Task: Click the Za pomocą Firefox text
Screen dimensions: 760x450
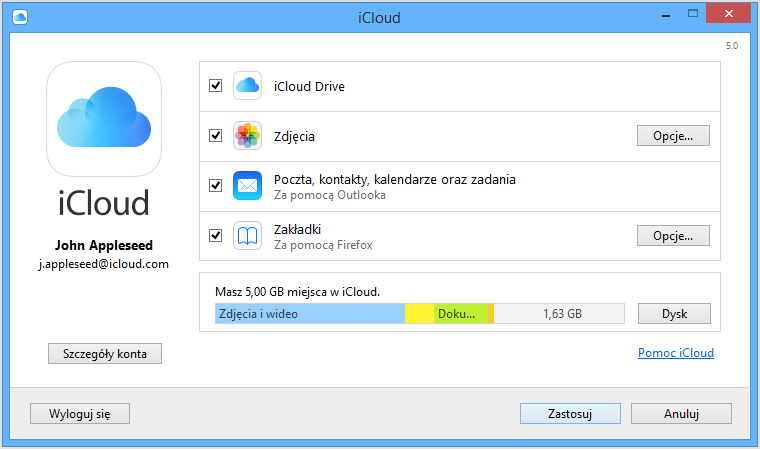Action: (323, 245)
